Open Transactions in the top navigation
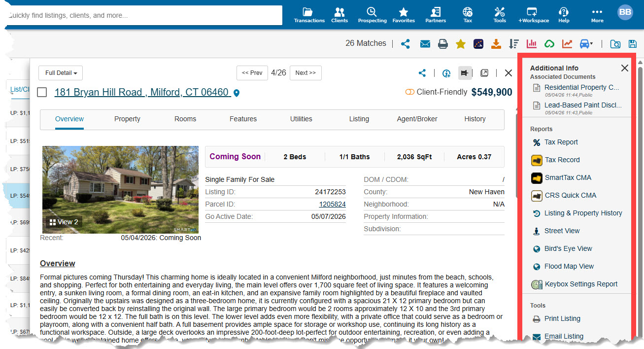Screen dimensions: 644x349 coord(309,15)
